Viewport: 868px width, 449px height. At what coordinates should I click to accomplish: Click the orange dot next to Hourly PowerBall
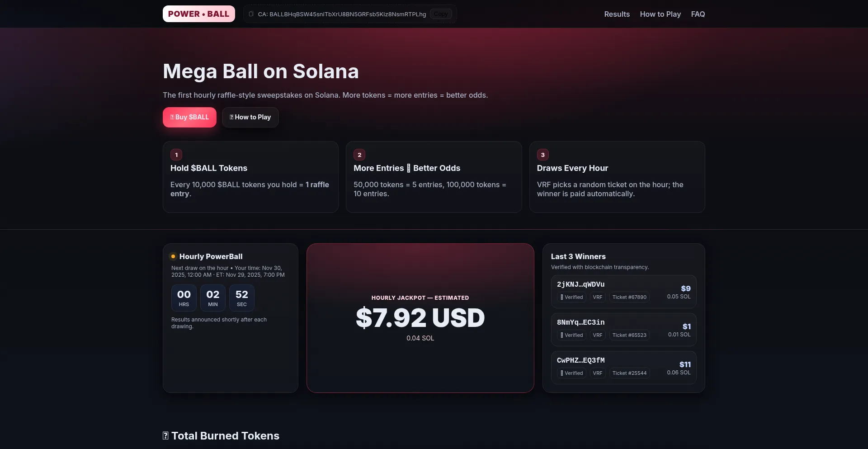173,256
